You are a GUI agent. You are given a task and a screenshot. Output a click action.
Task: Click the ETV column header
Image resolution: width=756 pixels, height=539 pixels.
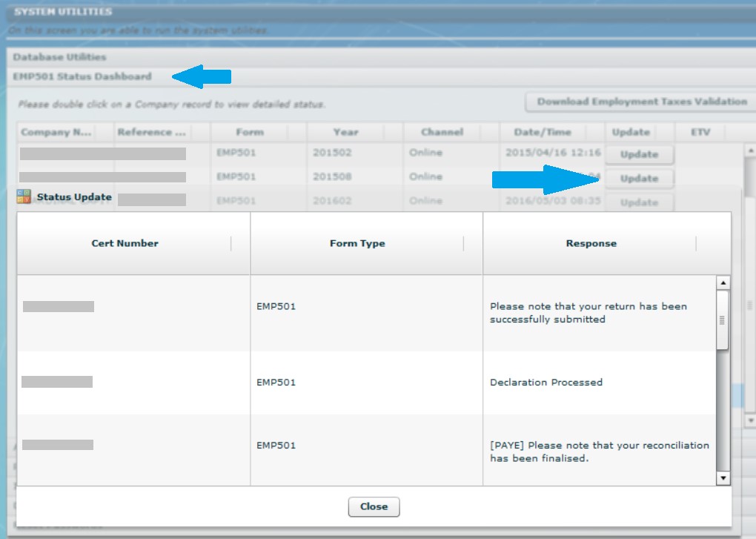tap(700, 132)
